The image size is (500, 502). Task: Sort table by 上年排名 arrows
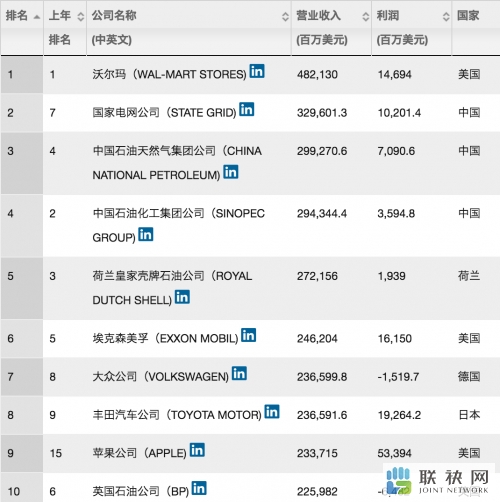(80, 16)
